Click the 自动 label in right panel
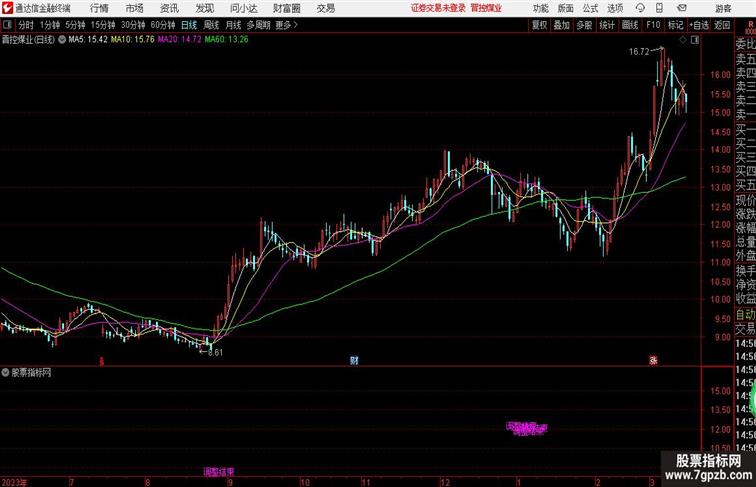Screen dimensions: 756x487 [745, 315]
